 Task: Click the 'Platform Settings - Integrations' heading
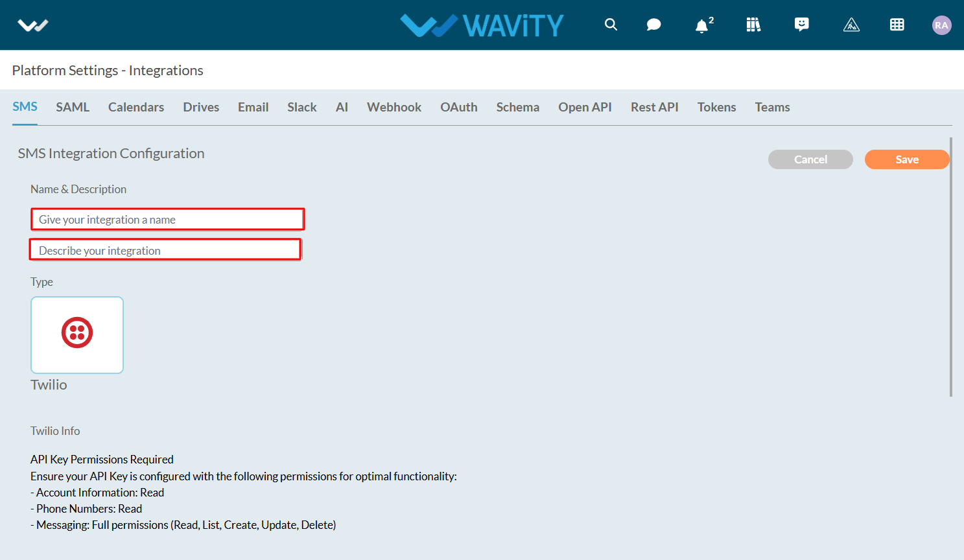[108, 70]
